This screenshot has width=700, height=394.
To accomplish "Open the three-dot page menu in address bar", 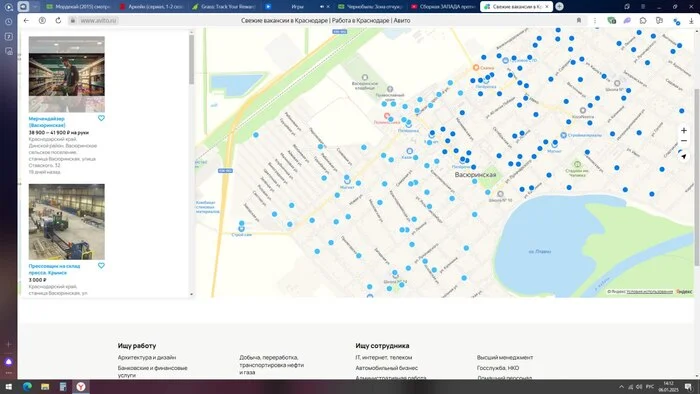I will 595,21.
